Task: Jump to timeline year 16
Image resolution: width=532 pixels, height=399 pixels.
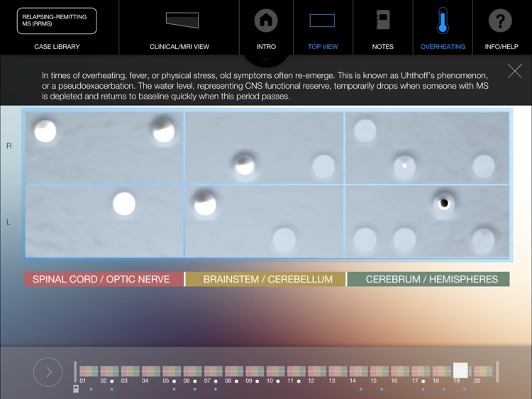Action: (400, 371)
